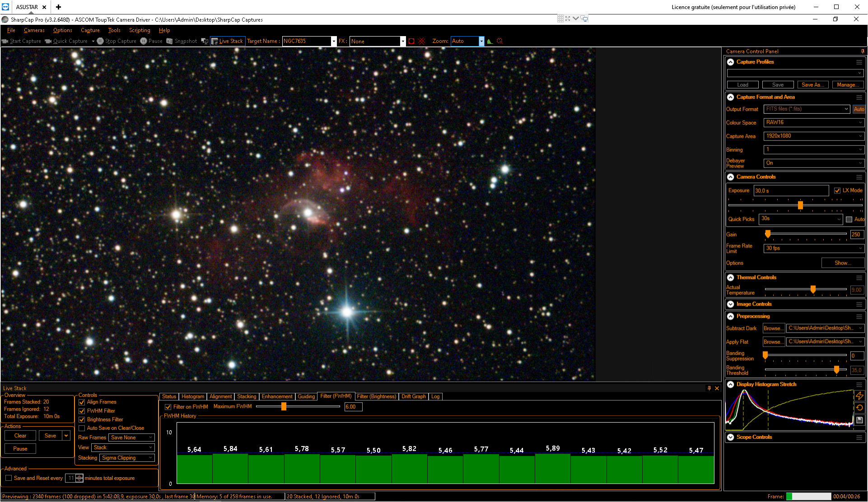Click the Manage... capture profiles button
The height and width of the screenshot is (502, 868).
[848, 85]
